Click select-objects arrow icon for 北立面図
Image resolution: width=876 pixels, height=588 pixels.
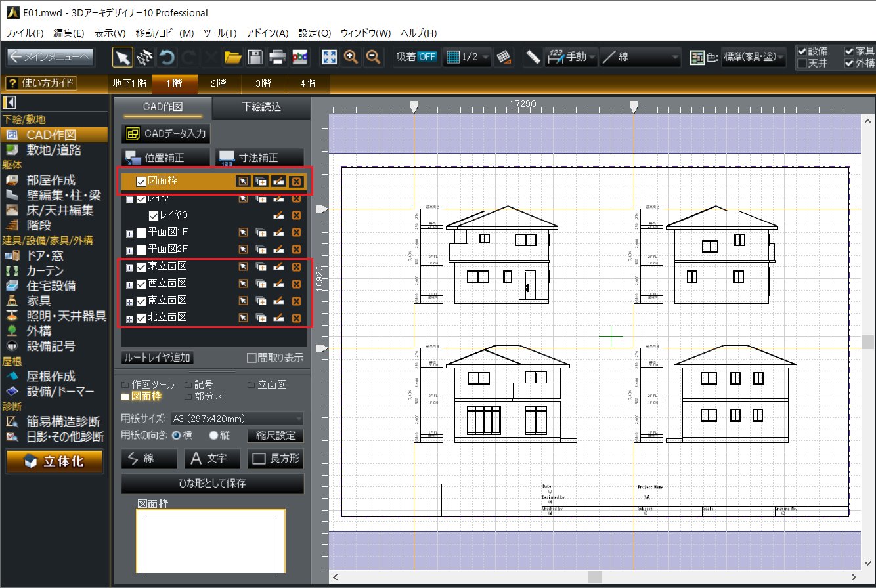point(243,318)
